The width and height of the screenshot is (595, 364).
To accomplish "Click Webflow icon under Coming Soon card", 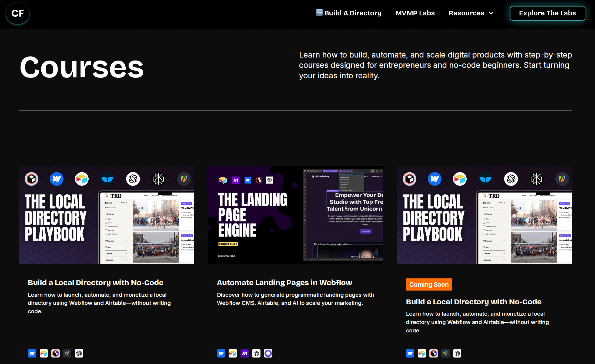I will point(410,353).
